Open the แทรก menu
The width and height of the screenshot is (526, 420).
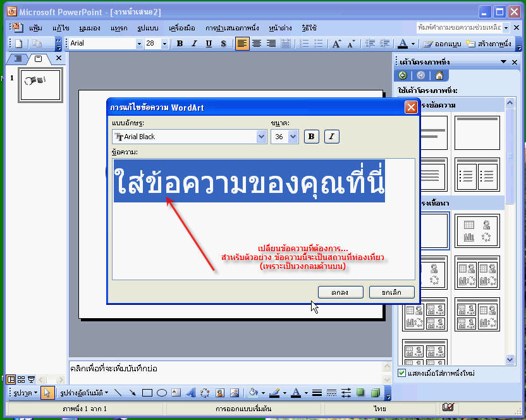point(119,28)
